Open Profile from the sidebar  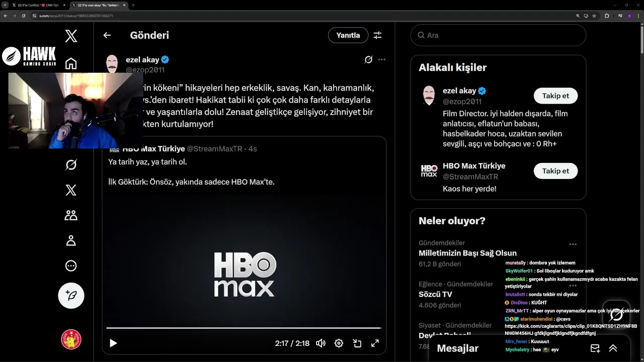pos(71,240)
